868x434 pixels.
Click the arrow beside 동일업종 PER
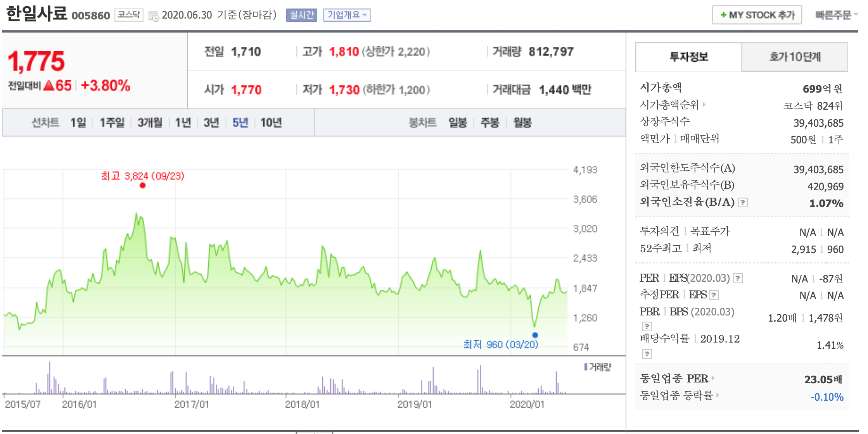point(713,378)
